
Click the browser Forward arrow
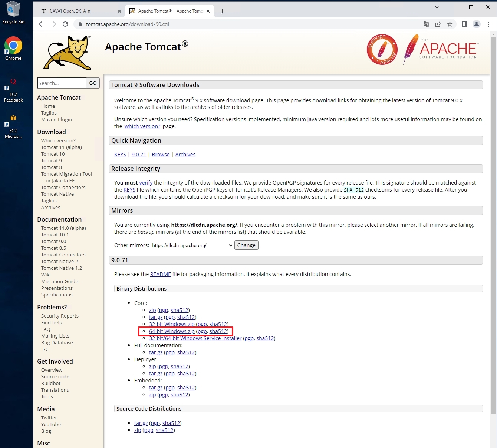[53, 24]
